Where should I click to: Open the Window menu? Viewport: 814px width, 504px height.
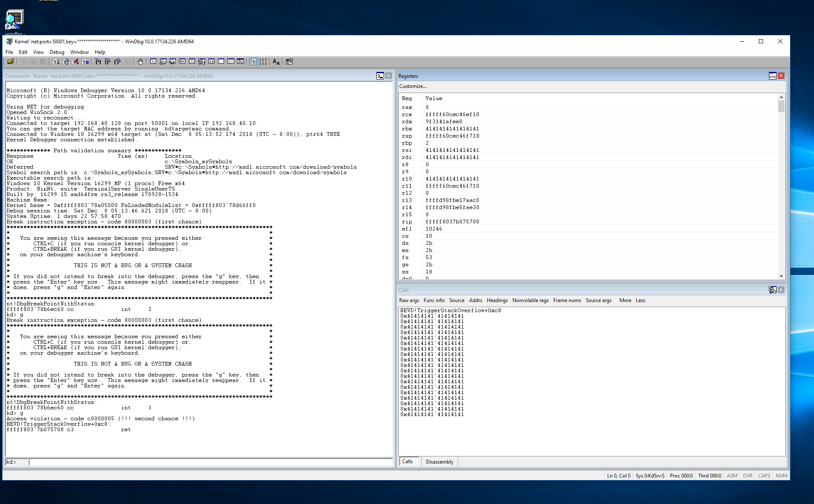click(x=79, y=52)
